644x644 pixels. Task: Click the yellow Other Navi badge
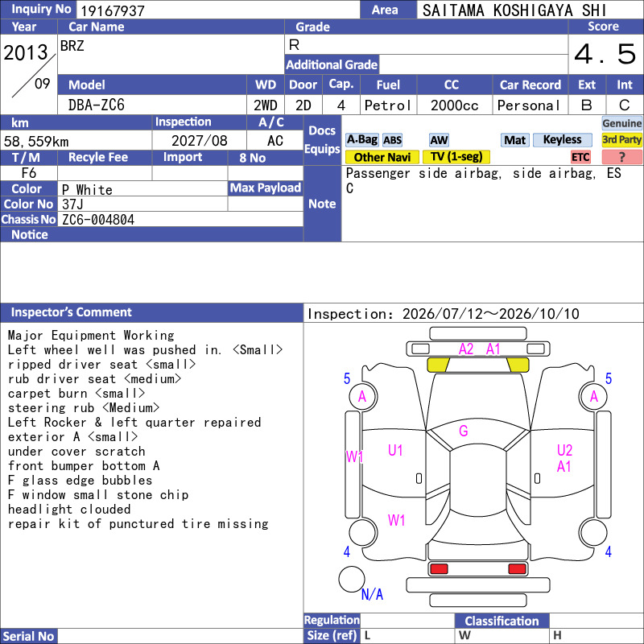click(x=382, y=157)
